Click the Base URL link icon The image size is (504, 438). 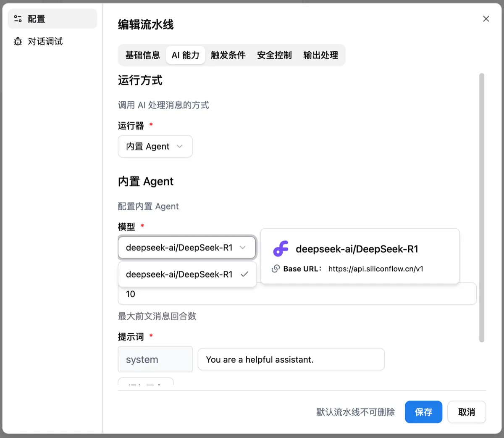[276, 269]
